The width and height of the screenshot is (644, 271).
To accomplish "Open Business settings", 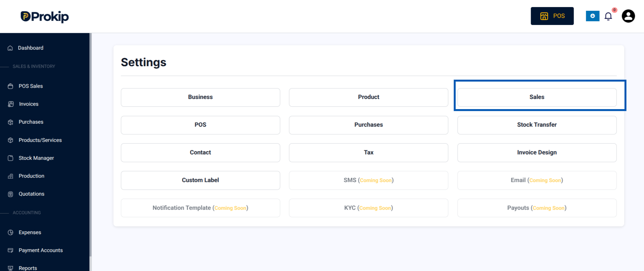I will tap(200, 97).
